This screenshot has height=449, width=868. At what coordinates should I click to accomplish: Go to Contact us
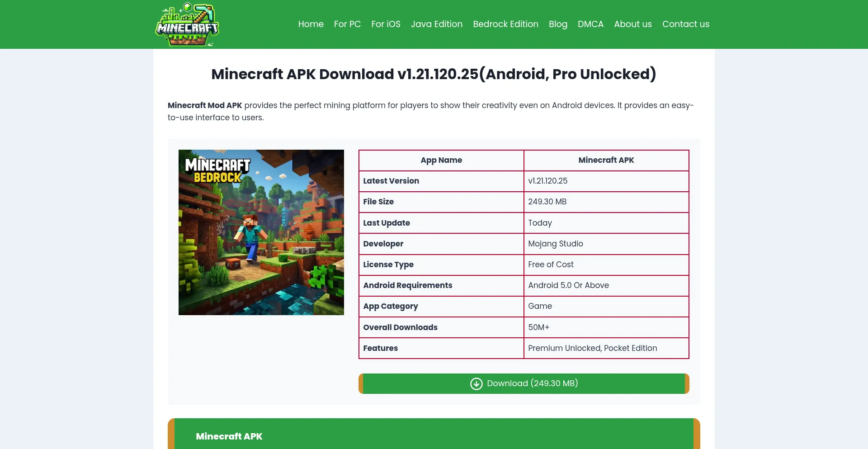pos(685,24)
